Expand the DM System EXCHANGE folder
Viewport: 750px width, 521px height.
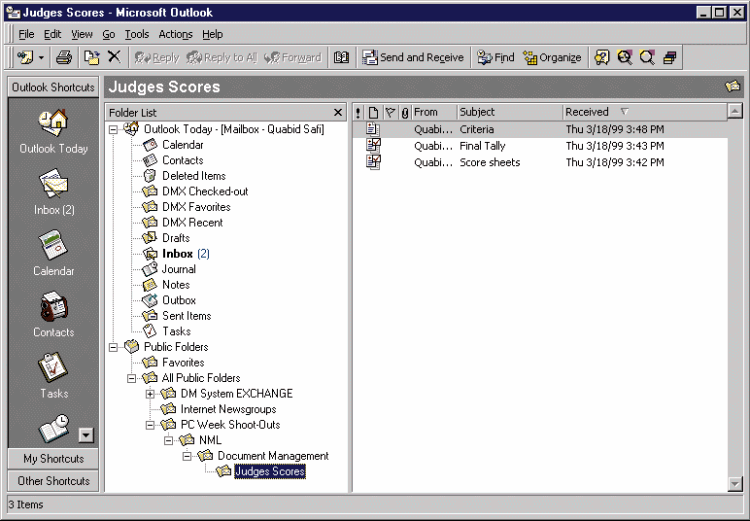click(x=150, y=394)
